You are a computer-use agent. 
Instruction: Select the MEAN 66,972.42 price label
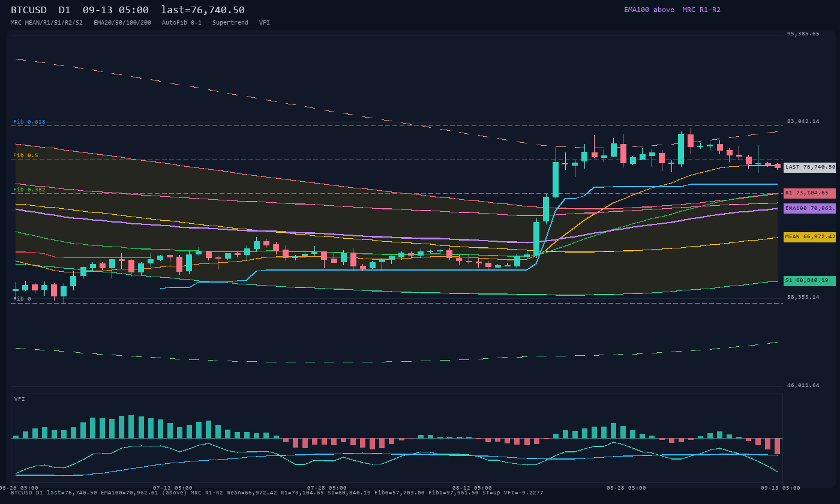(x=809, y=237)
